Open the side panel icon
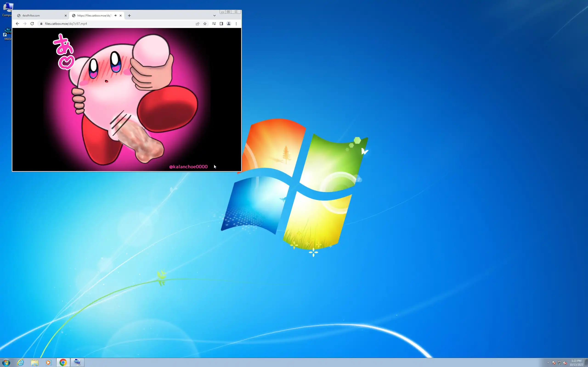 pos(221,24)
